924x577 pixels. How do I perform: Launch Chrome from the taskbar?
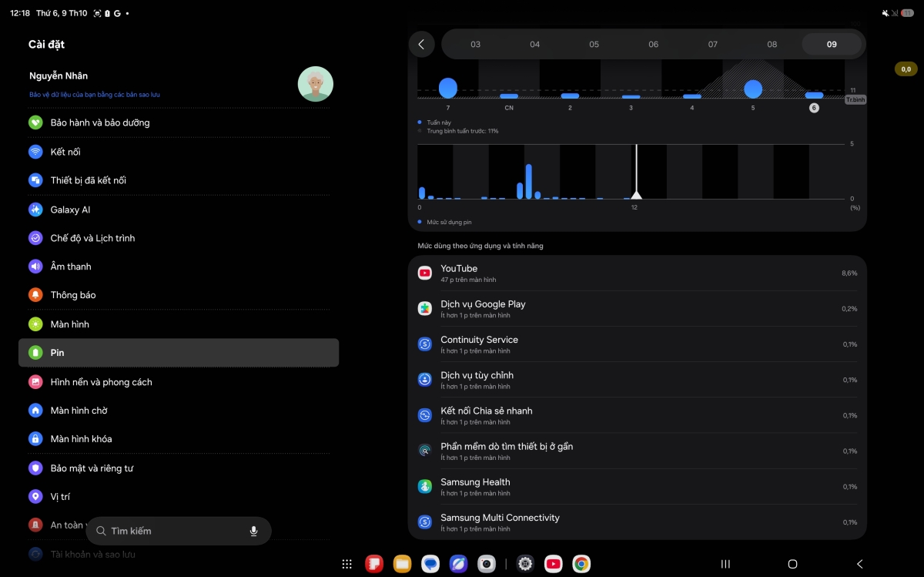581,564
